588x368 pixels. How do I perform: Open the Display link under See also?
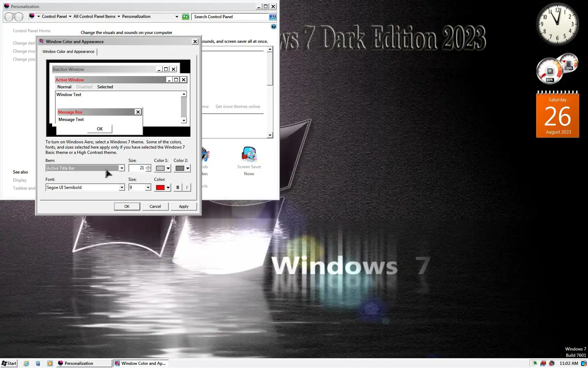[x=20, y=180]
